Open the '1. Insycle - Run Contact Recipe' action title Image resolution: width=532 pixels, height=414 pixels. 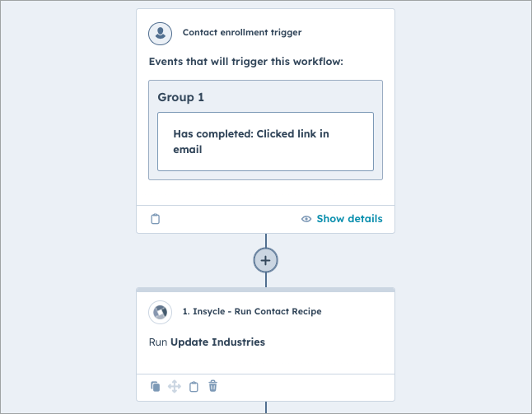point(252,312)
